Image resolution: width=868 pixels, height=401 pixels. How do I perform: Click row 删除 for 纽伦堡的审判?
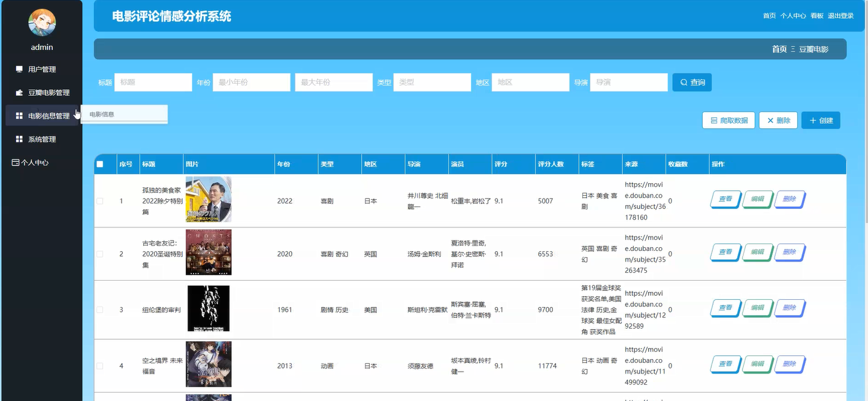tap(790, 308)
